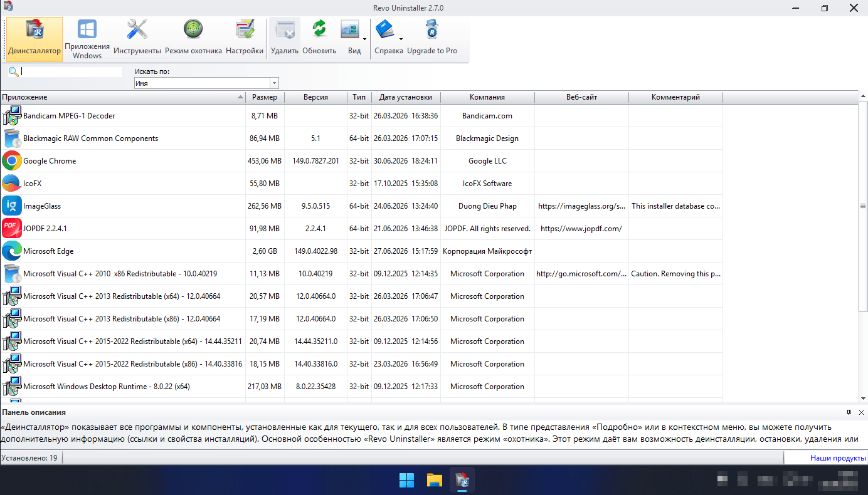868x495 pixels.
Task: Click the Корпорация Майкрософт company cell
Action: [x=487, y=251]
